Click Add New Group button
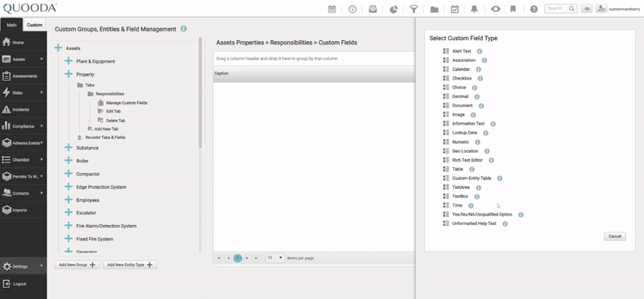Image resolution: width=644 pixels, height=299 pixels. tap(76, 265)
